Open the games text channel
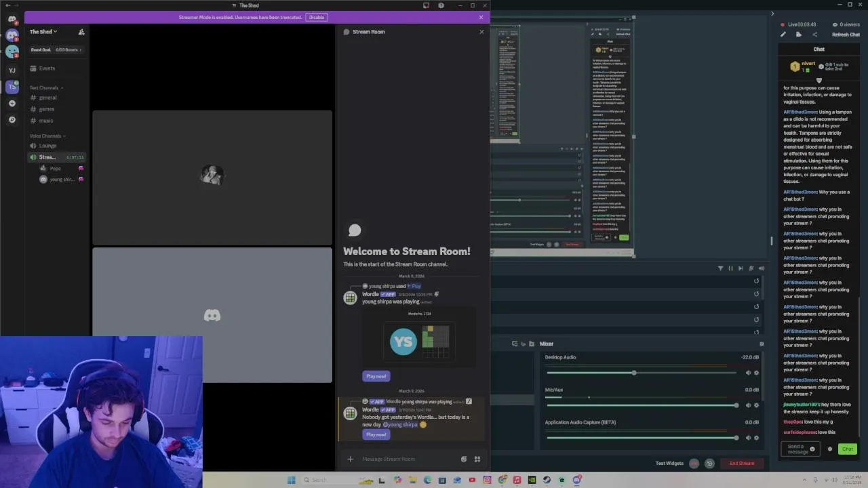Viewport: 868px width, 488px height. pos(47,109)
